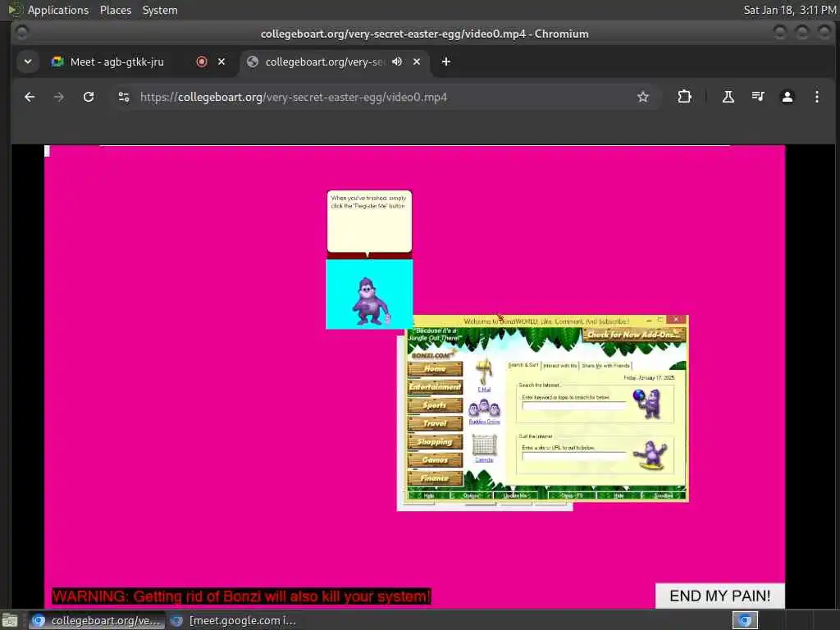This screenshot has height=630, width=840.
Task: Mute the collegeboart tab via speaker icon
Action: pos(397,62)
